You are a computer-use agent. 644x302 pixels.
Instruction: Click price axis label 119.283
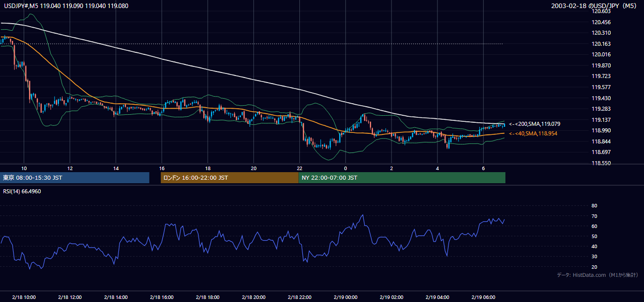pos(602,109)
